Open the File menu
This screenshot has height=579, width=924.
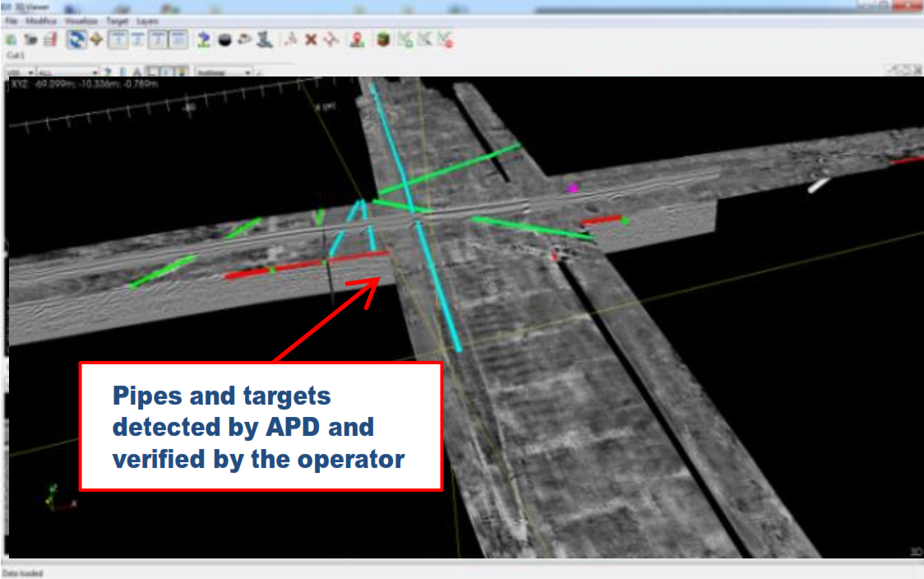pyautogui.click(x=11, y=19)
